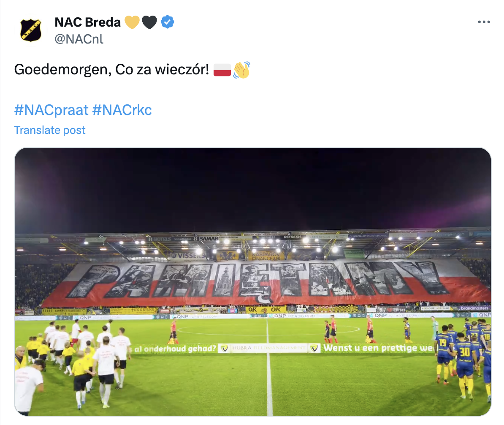
Task: Click the yellow heart emoji in the display name
Action: click(x=132, y=22)
